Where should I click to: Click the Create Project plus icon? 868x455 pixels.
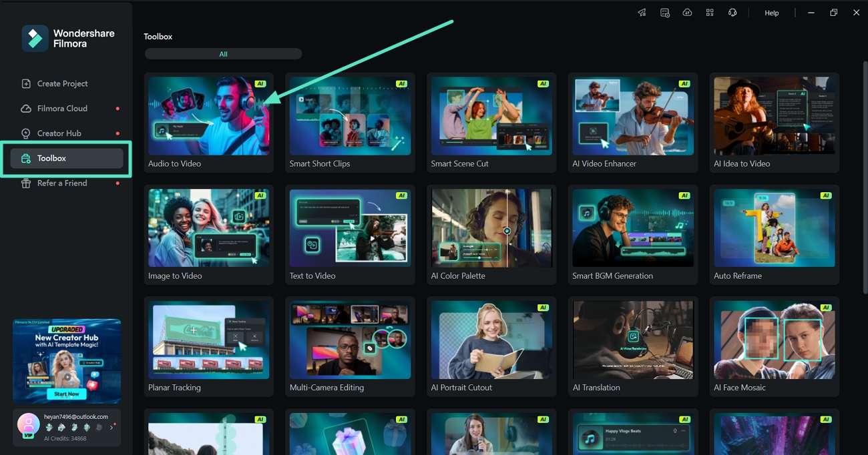26,83
